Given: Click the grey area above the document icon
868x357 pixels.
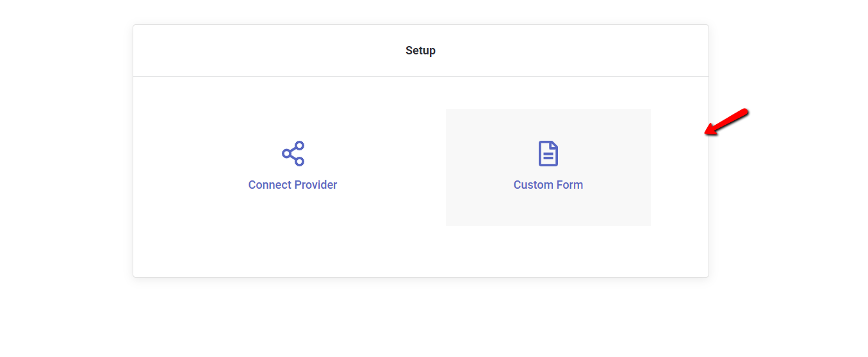Looking at the screenshot, I should (548, 123).
